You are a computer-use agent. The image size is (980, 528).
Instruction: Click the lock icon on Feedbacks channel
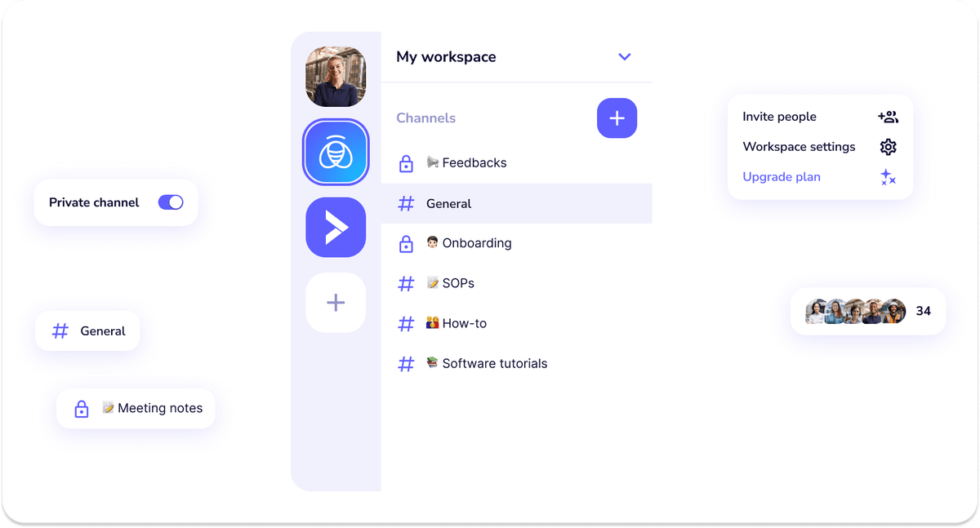(406, 163)
